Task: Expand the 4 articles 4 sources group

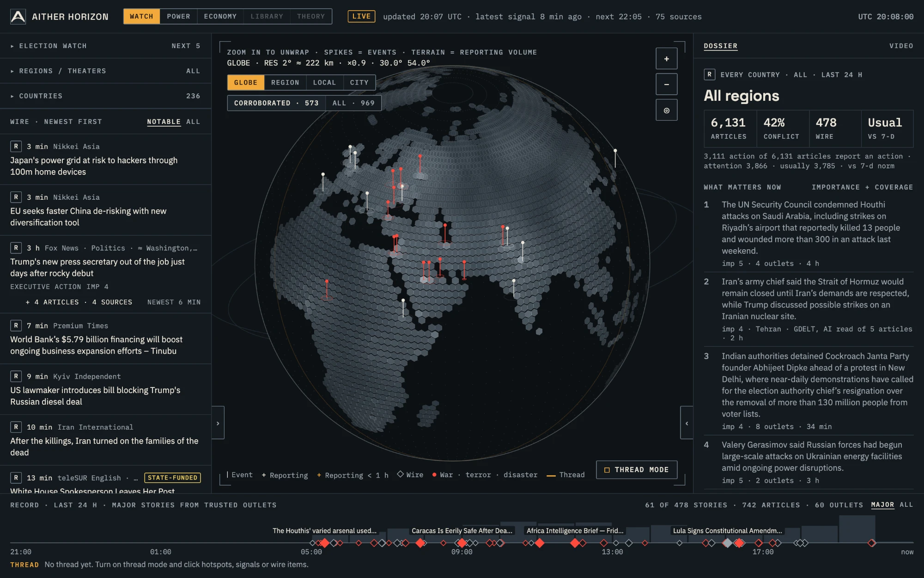Action: (x=113, y=302)
